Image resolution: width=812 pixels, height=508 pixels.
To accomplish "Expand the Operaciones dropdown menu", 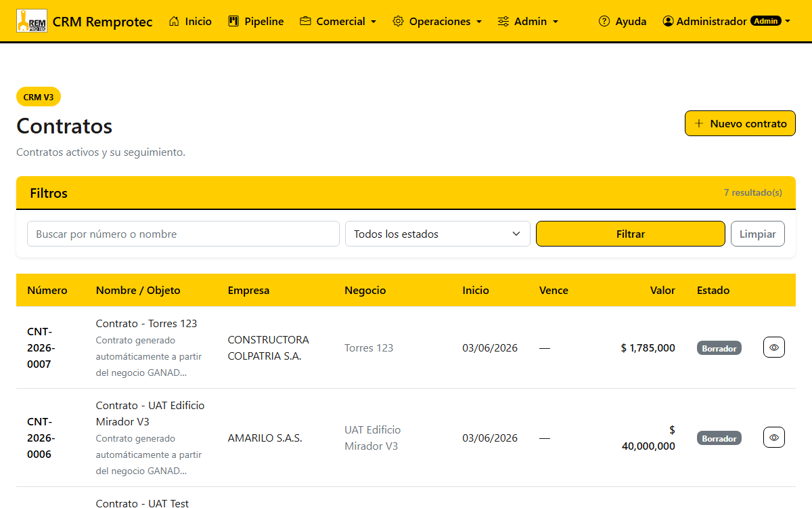I will tap(437, 21).
